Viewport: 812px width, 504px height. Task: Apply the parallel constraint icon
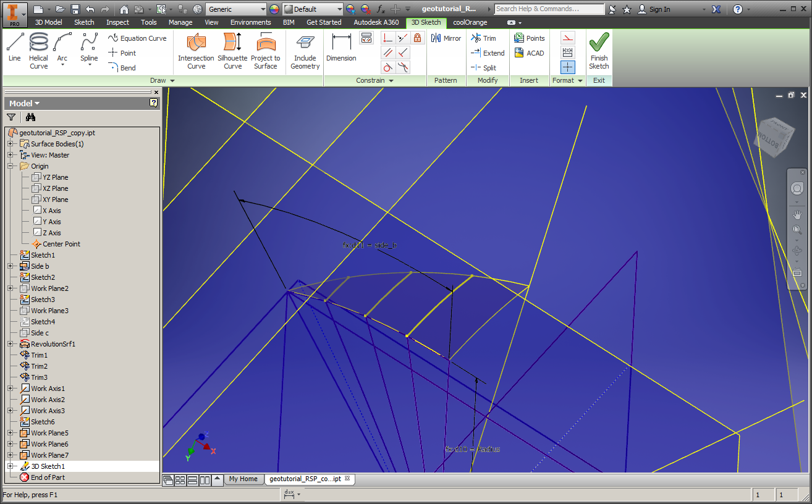[x=388, y=53]
